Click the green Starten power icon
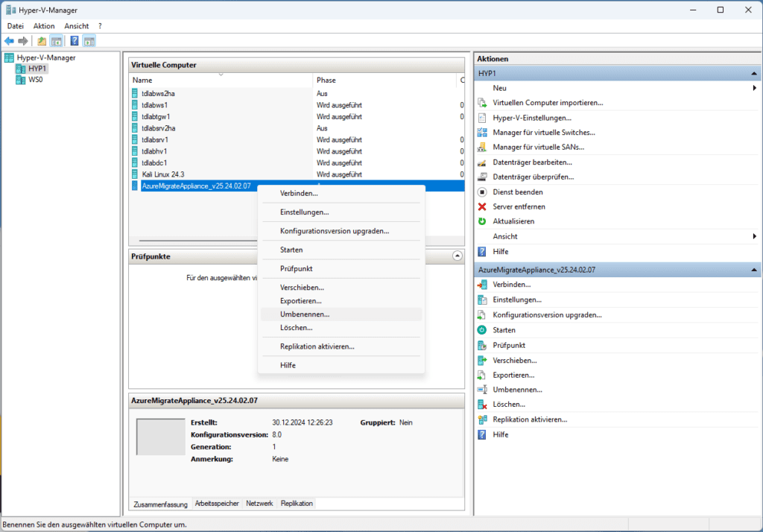Viewport: 763px width, 532px height. click(482, 330)
